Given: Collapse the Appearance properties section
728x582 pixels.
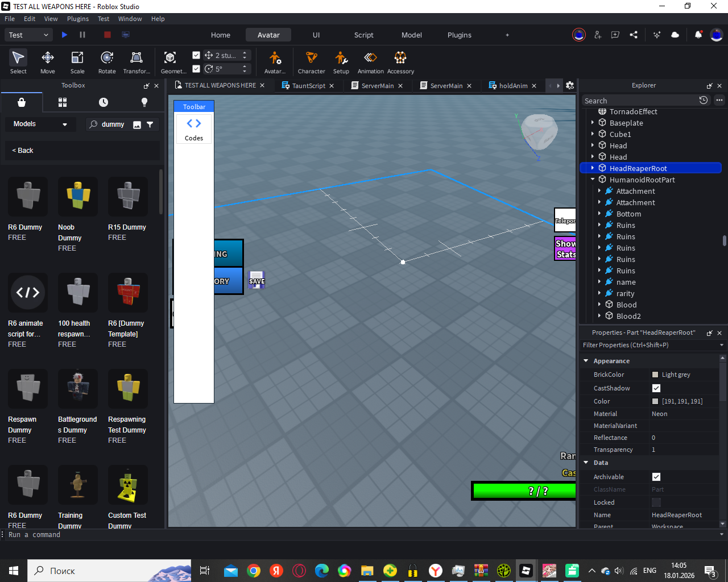Looking at the screenshot, I should pos(586,361).
